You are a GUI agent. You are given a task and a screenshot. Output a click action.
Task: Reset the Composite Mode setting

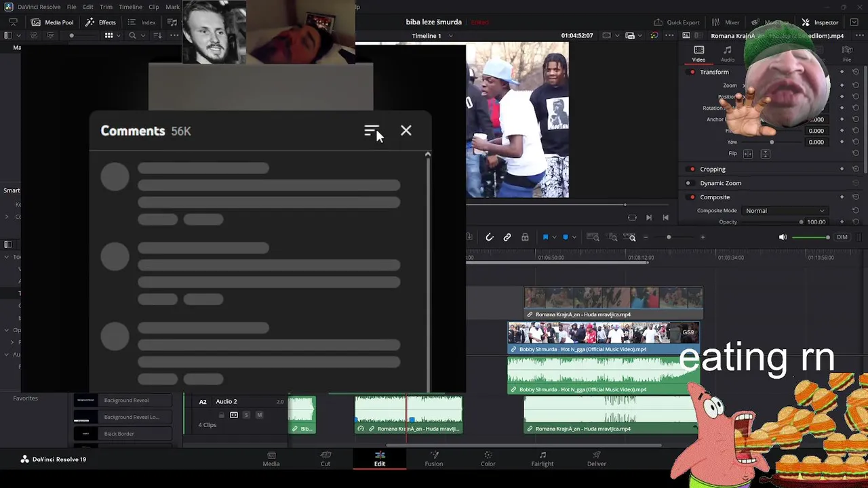[856, 211]
